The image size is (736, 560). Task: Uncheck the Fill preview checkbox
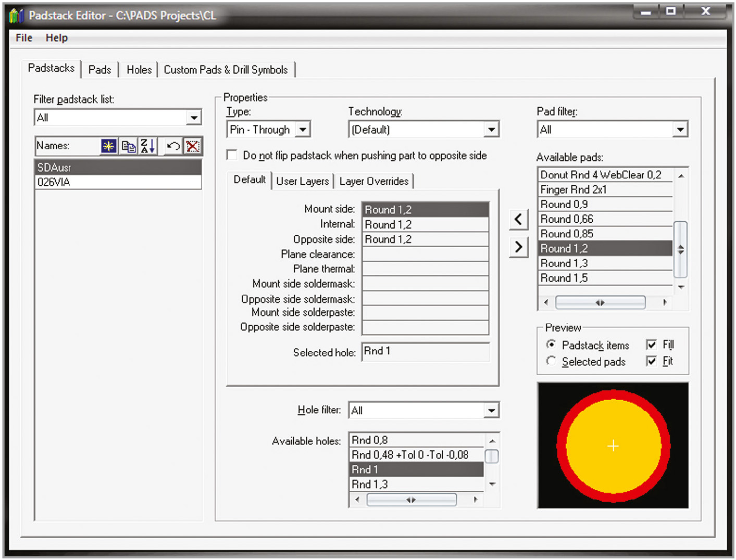[651, 345]
